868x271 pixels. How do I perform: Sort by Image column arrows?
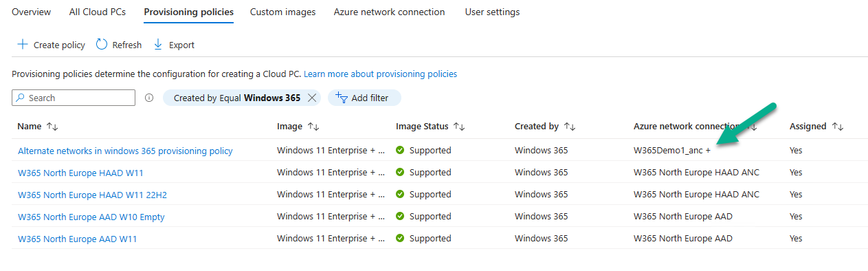[313, 127]
